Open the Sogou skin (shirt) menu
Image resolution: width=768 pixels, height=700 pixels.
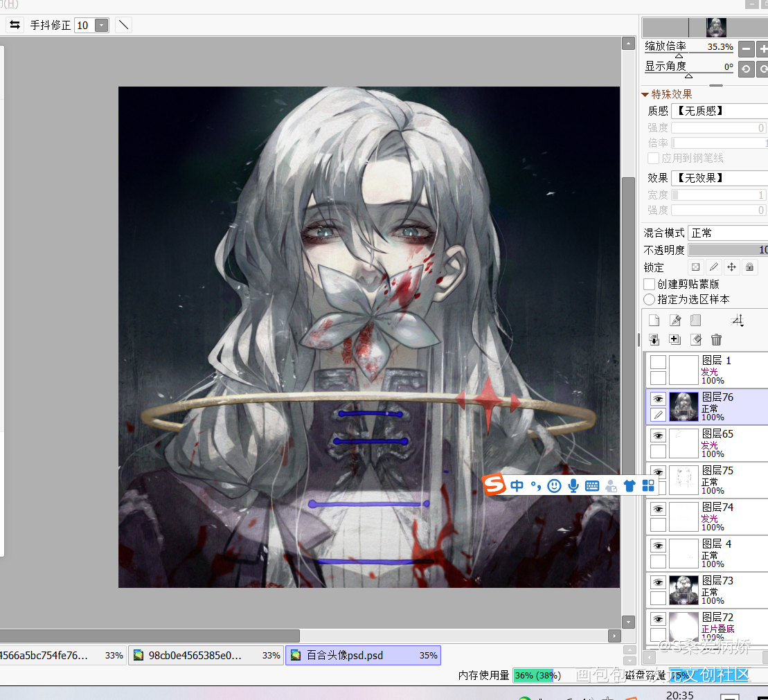pyautogui.click(x=629, y=485)
